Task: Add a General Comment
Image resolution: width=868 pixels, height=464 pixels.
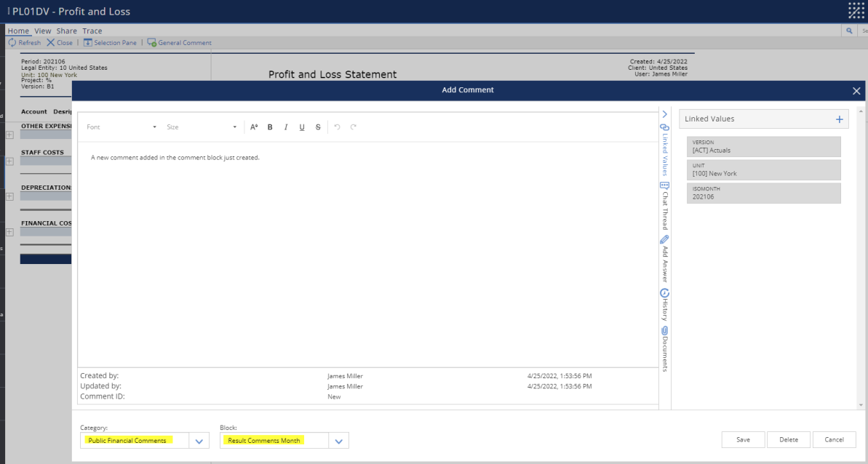Action: [x=179, y=42]
